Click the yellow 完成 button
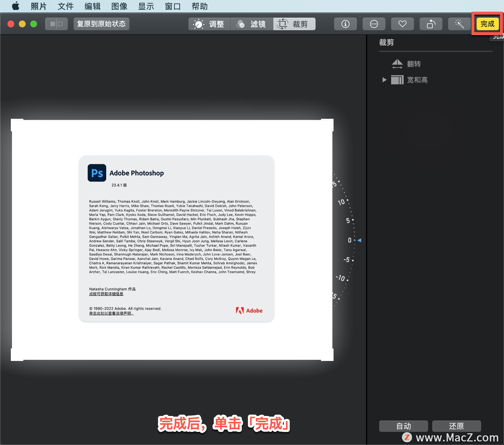This screenshot has height=445, width=504. click(487, 24)
